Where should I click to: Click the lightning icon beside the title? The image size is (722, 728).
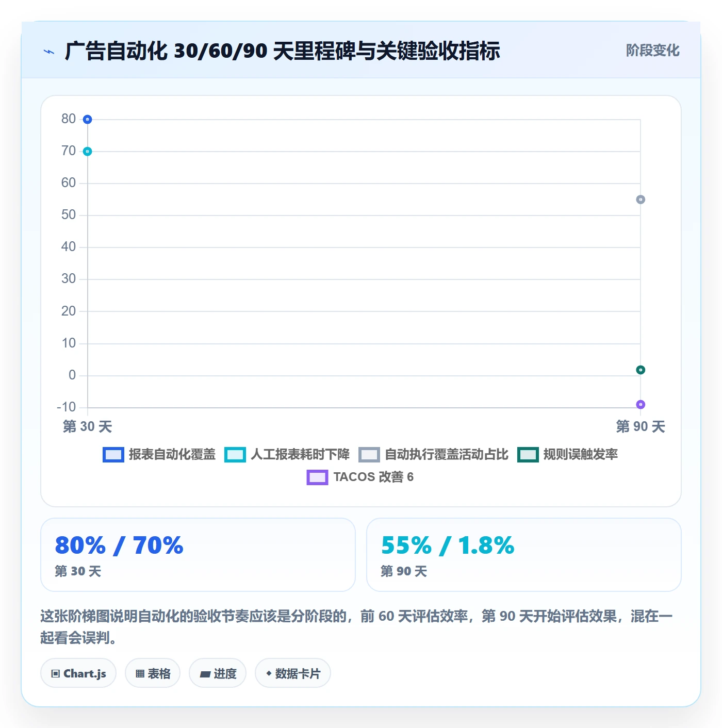click(x=49, y=52)
